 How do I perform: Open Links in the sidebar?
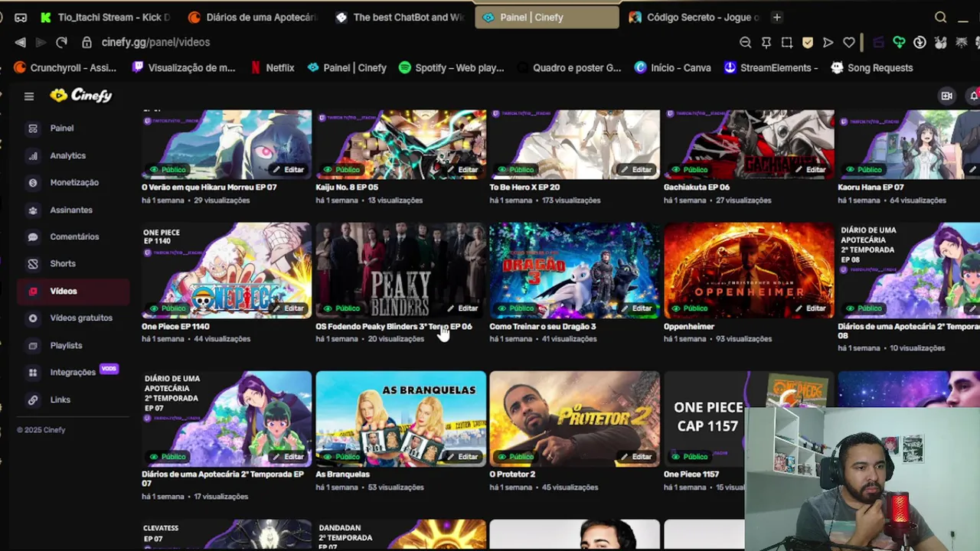click(60, 400)
